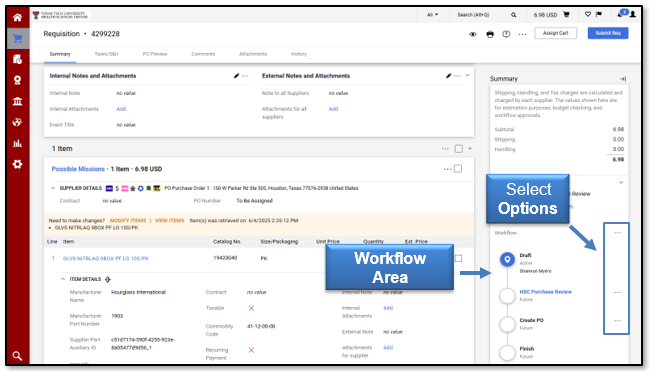Viewport: 651px width, 371px height.
Task: Check the line 1 item checkbox
Action: click(458, 258)
